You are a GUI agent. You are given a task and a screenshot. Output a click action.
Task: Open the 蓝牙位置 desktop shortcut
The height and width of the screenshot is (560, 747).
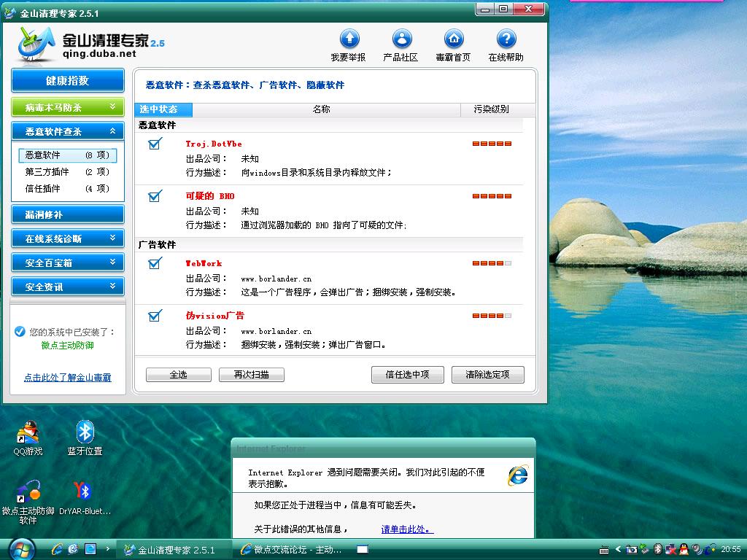pos(85,437)
